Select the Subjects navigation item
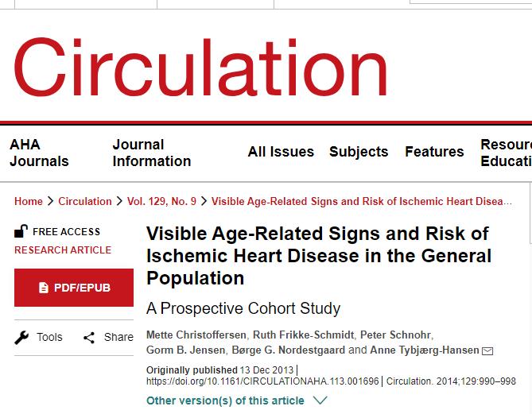 coord(359,152)
